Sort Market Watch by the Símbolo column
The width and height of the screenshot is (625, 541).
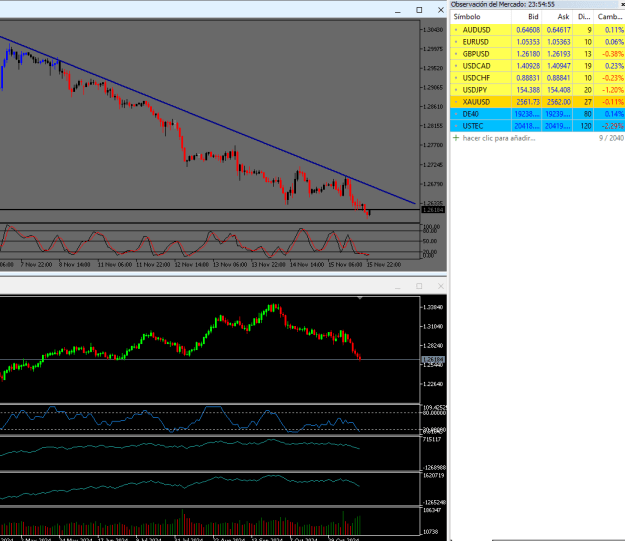(466, 17)
